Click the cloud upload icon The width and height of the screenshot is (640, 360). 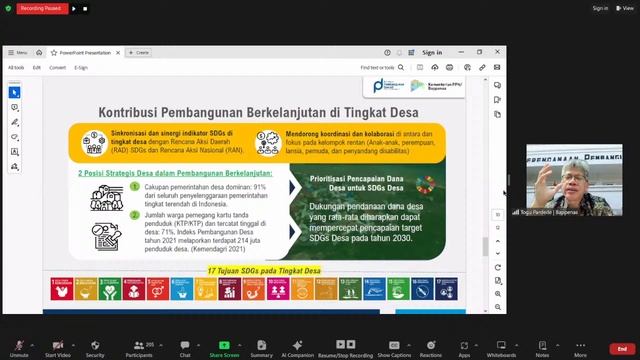[435, 67]
